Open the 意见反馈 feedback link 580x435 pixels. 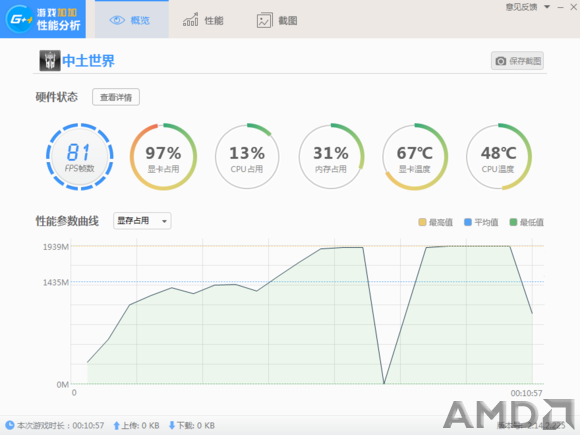[x=521, y=7]
